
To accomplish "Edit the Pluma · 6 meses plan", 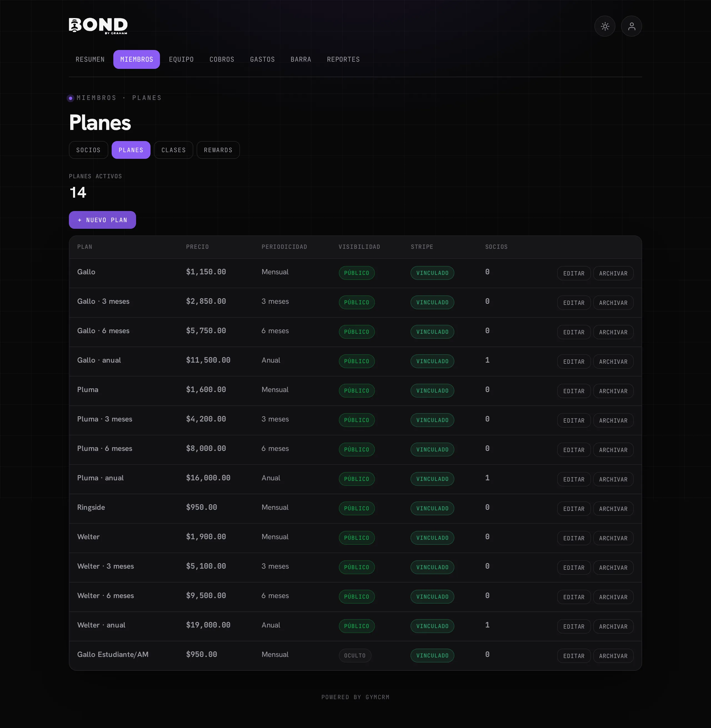I will 574,450.
